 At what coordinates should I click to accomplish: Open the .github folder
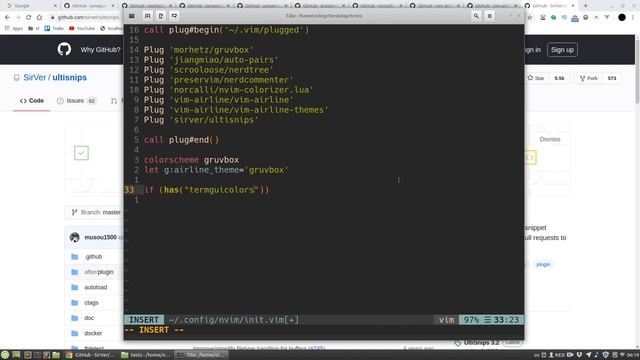(93, 257)
